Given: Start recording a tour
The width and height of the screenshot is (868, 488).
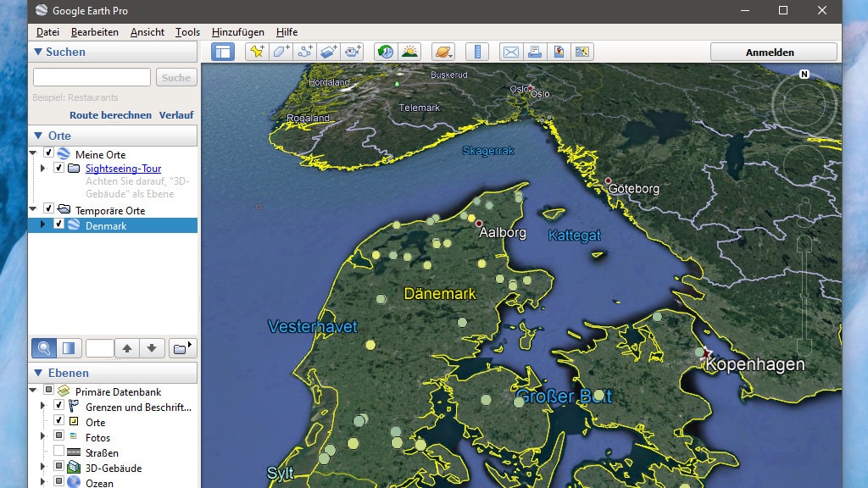Looking at the screenshot, I should [353, 52].
